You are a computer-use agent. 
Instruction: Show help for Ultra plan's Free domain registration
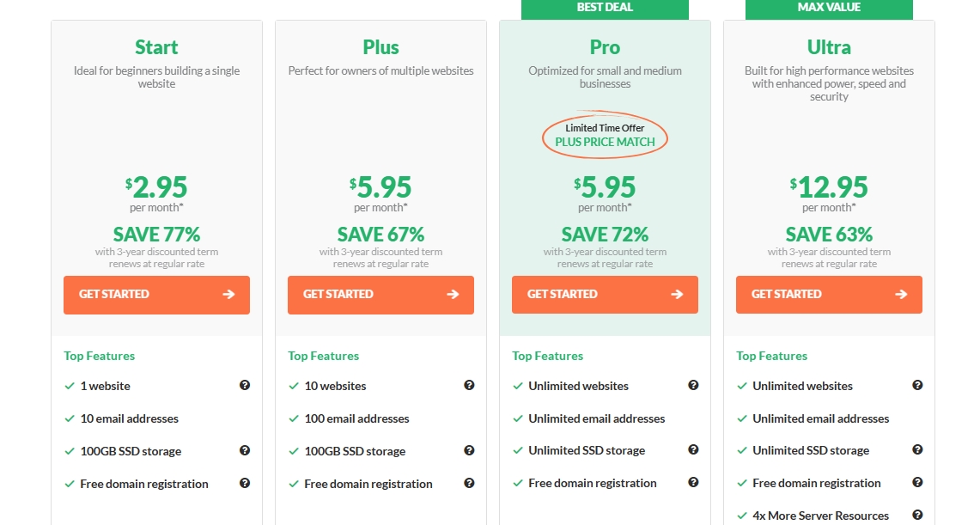click(917, 483)
